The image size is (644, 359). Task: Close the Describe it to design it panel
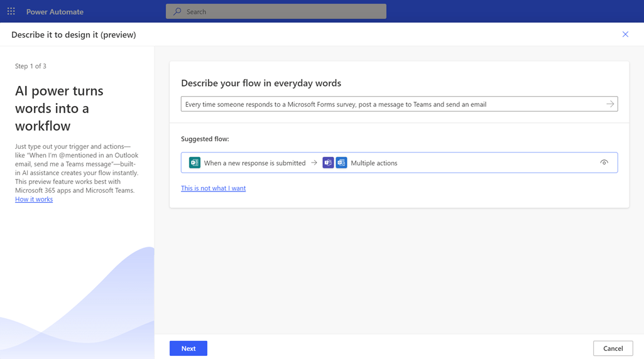tap(625, 35)
